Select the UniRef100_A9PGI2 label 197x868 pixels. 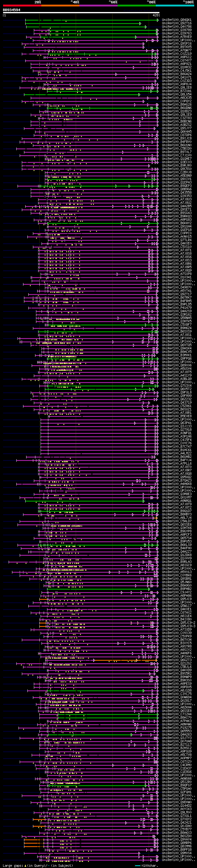click(176, 57)
